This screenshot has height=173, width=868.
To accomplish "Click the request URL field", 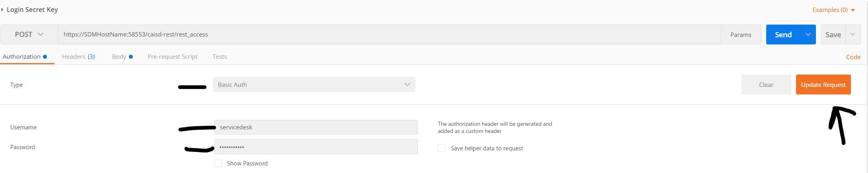I will [x=389, y=35].
